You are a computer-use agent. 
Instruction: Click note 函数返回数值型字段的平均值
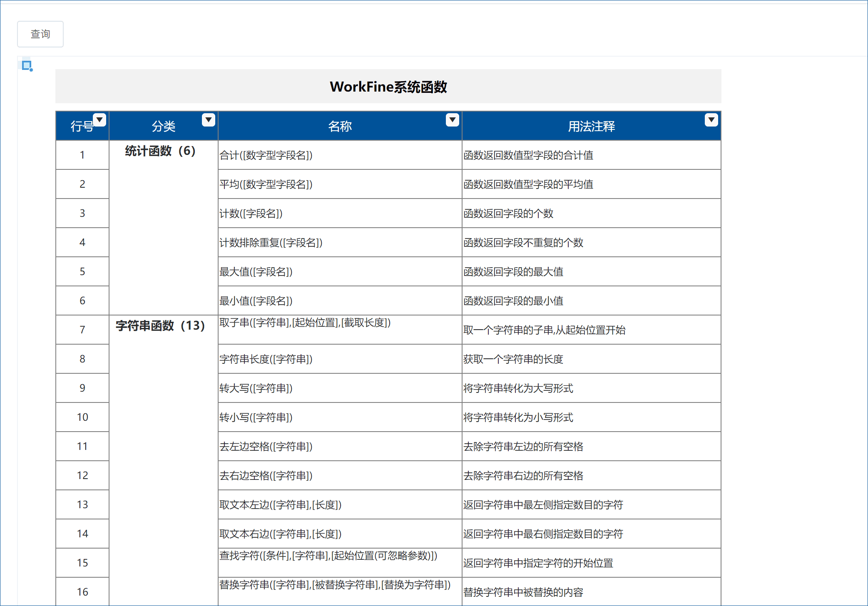tap(592, 184)
